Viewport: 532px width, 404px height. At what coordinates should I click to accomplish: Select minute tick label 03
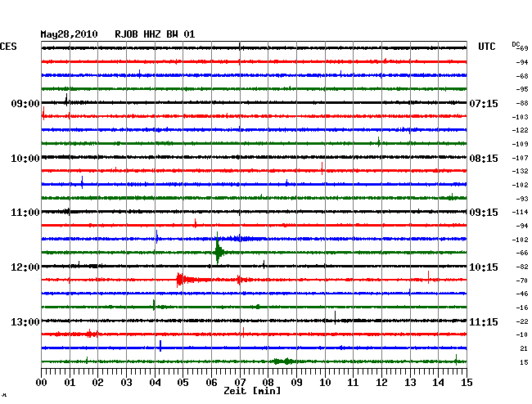126,383
